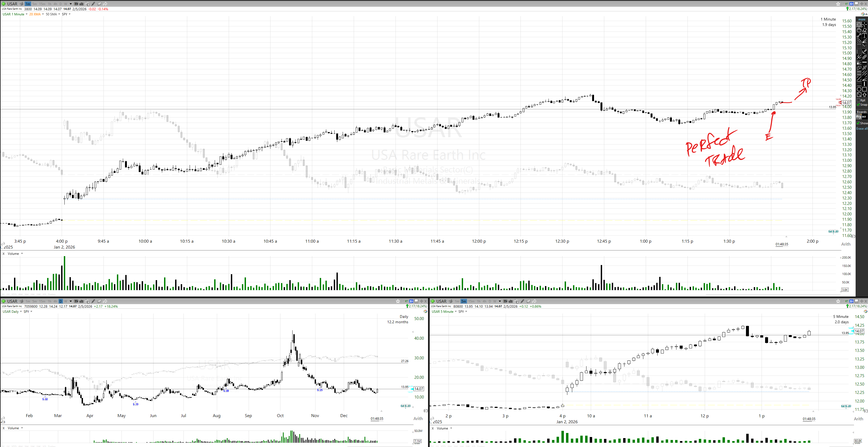Viewport: 868px width, 447px height.
Task: Click the Arith scale label in main chart
Action: pyautogui.click(x=846, y=244)
